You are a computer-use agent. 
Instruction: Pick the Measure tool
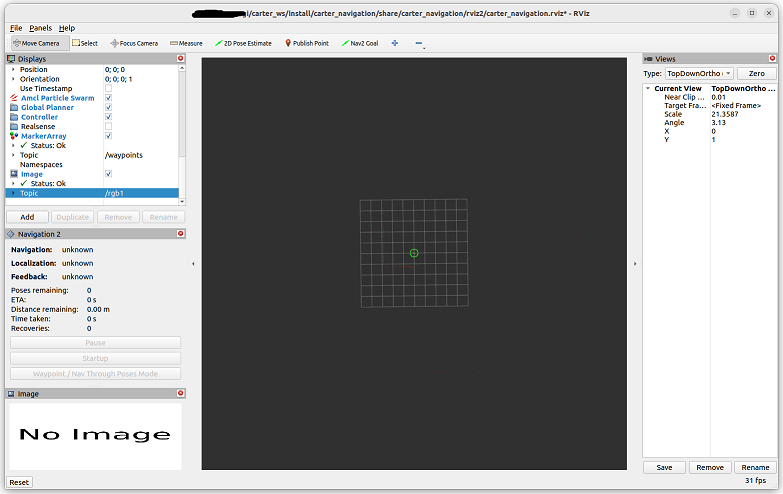tap(186, 43)
